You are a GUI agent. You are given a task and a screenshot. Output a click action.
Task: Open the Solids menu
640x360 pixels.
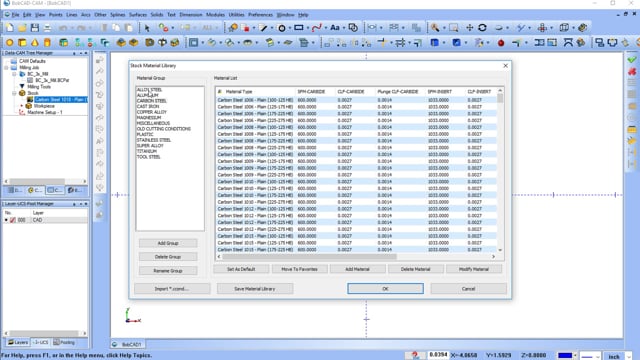(x=157, y=15)
